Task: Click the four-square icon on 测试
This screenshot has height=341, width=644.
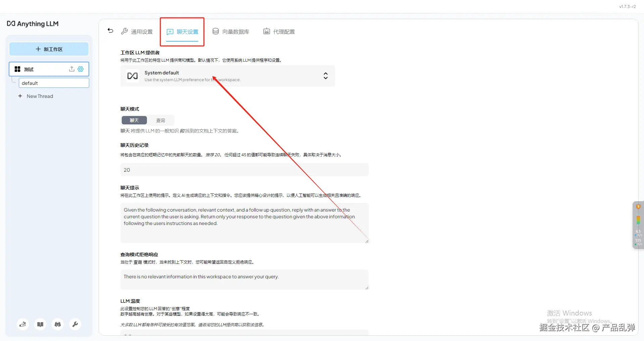Action: tap(17, 69)
